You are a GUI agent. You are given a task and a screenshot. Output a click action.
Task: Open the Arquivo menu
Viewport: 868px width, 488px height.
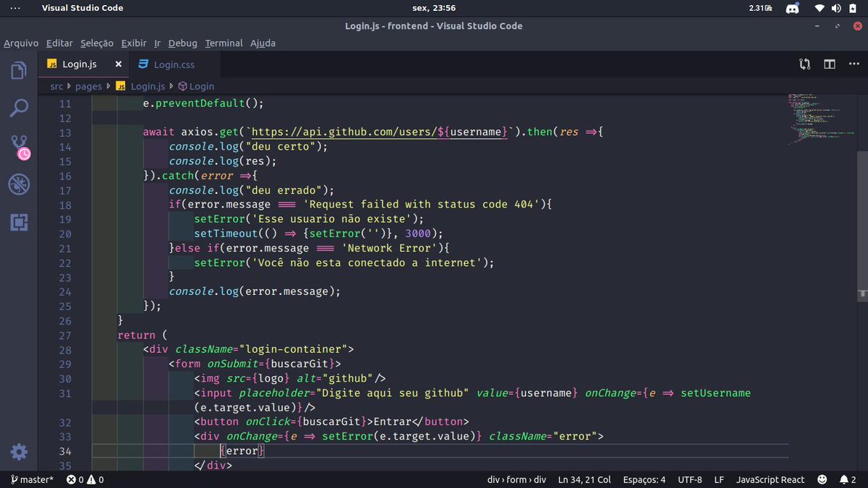21,43
